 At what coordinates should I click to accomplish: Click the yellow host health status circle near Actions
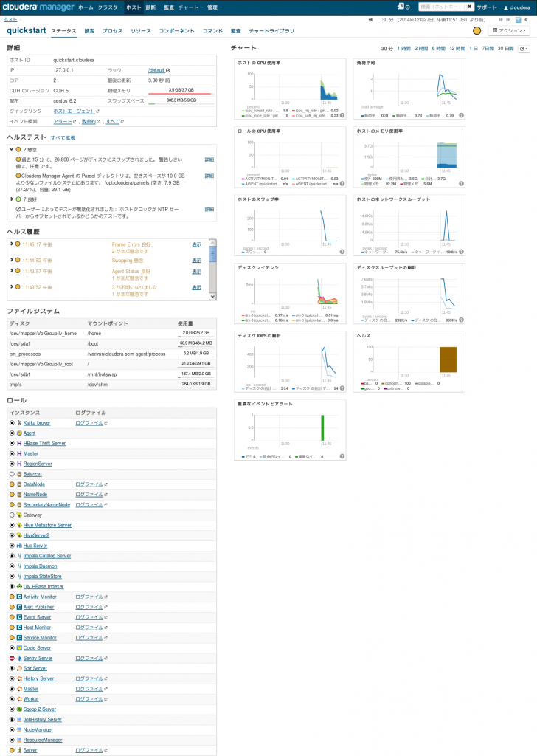click(x=477, y=31)
